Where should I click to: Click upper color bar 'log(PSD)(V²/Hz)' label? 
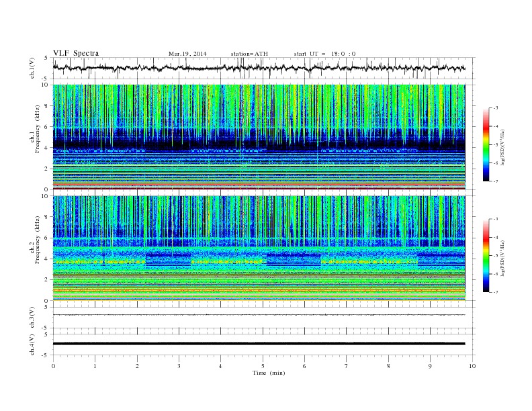[502, 147]
